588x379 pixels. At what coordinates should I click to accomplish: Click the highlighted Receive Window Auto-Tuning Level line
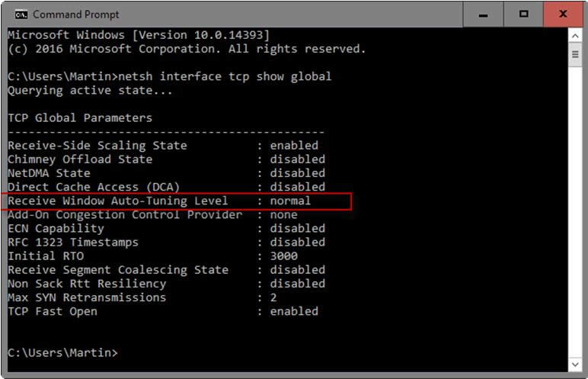tap(159, 201)
